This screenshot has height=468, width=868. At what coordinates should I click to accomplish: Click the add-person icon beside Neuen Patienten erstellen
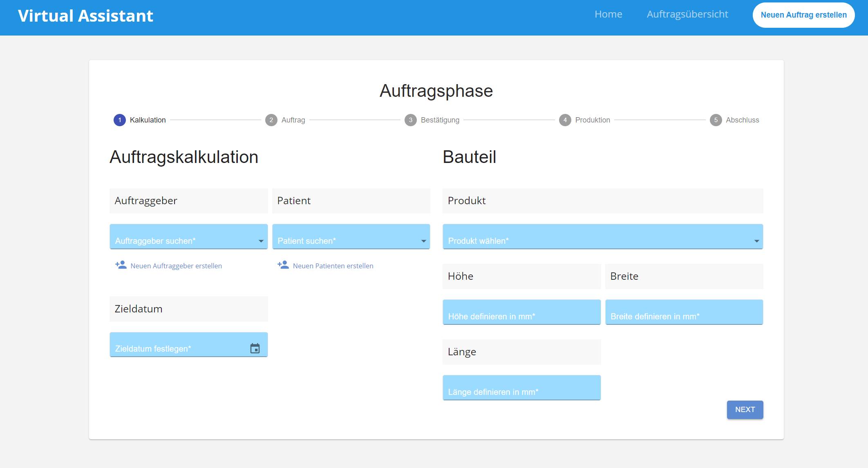click(283, 265)
